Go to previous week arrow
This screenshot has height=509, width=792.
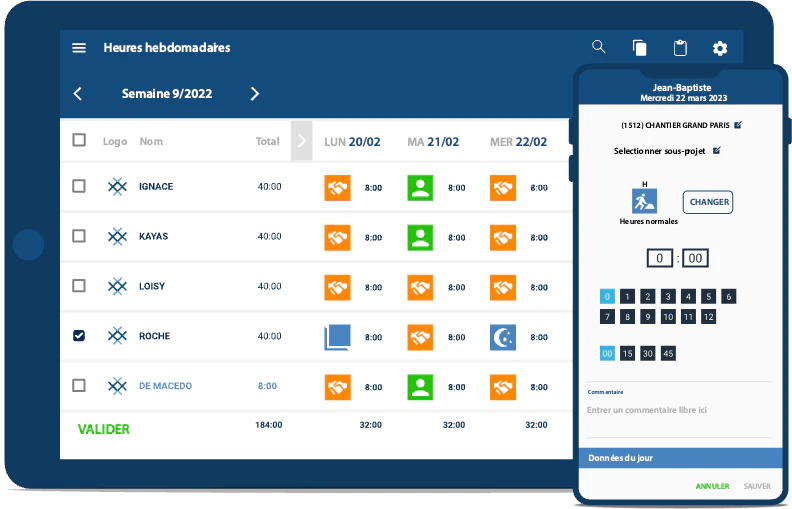point(78,93)
